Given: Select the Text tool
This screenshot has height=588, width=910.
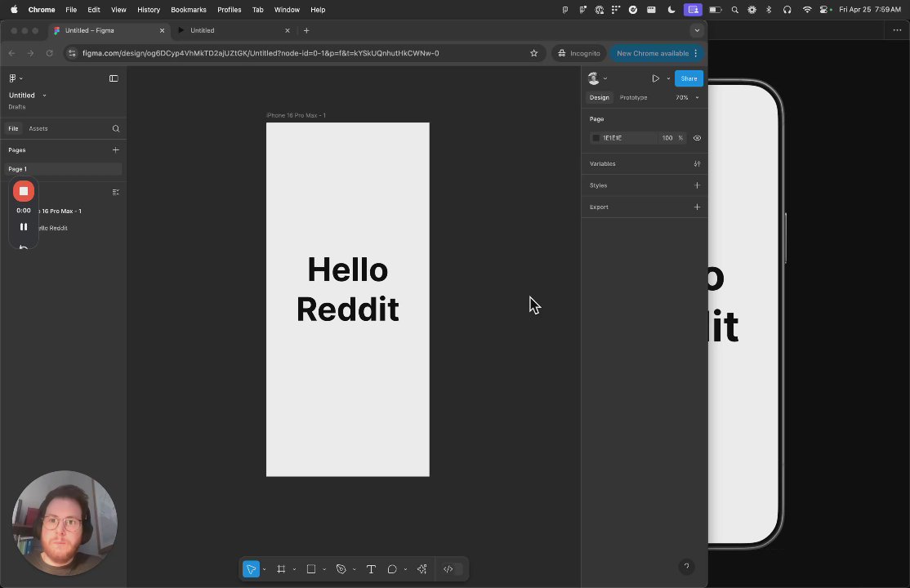Looking at the screenshot, I should coord(371,569).
